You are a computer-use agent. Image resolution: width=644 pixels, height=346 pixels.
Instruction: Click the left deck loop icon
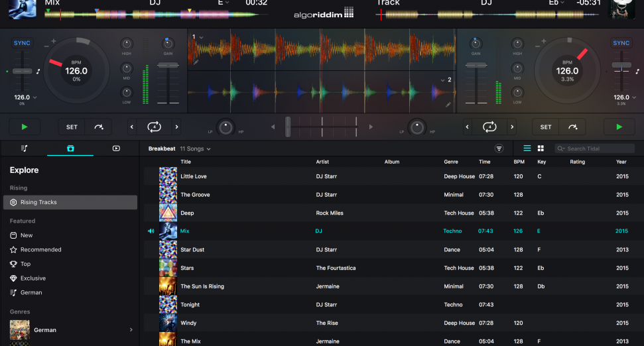154,127
